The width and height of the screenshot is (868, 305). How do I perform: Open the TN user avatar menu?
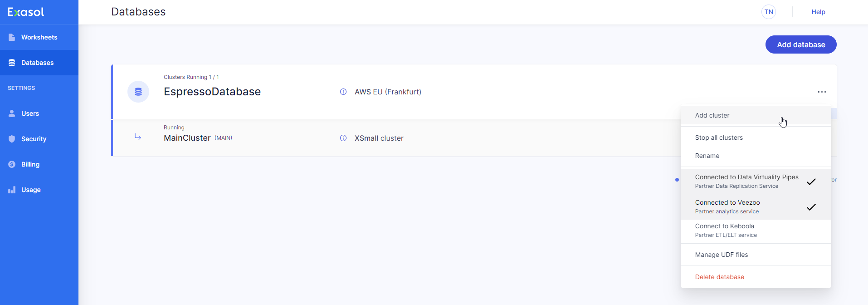click(x=769, y=12)
